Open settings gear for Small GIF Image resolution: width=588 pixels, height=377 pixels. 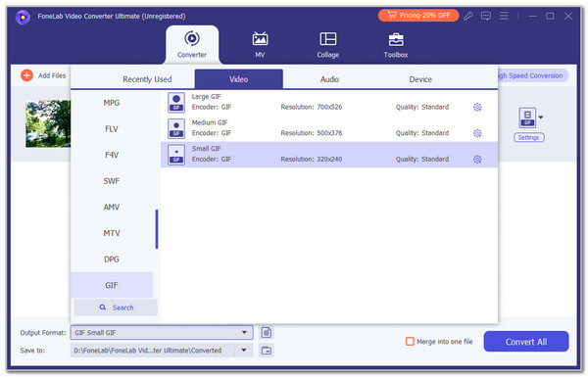pos(477,160)
